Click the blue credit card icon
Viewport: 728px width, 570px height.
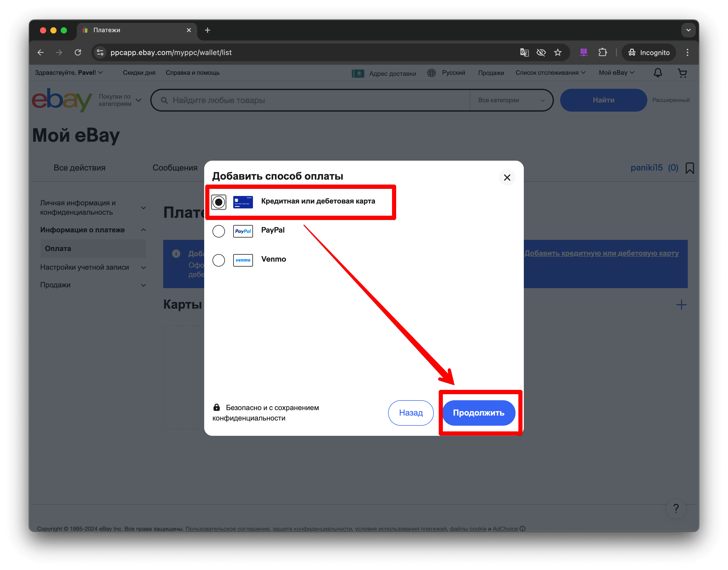243,202
